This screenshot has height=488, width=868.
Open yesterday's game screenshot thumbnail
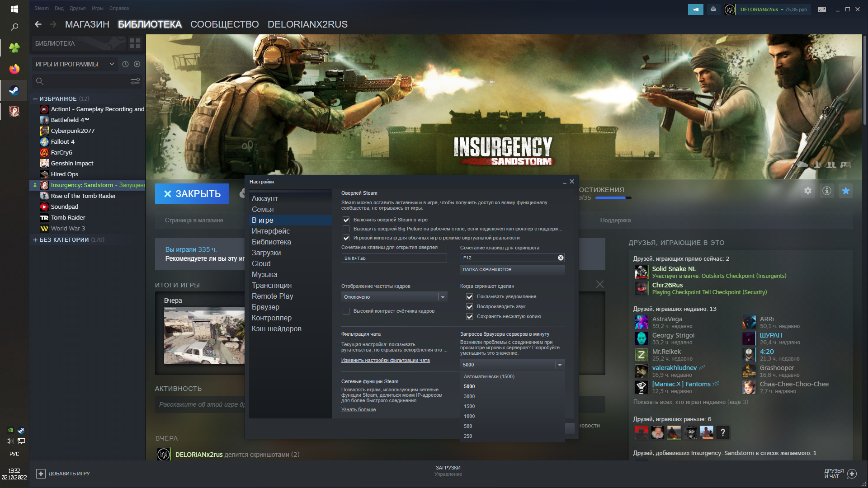point(204,335)
